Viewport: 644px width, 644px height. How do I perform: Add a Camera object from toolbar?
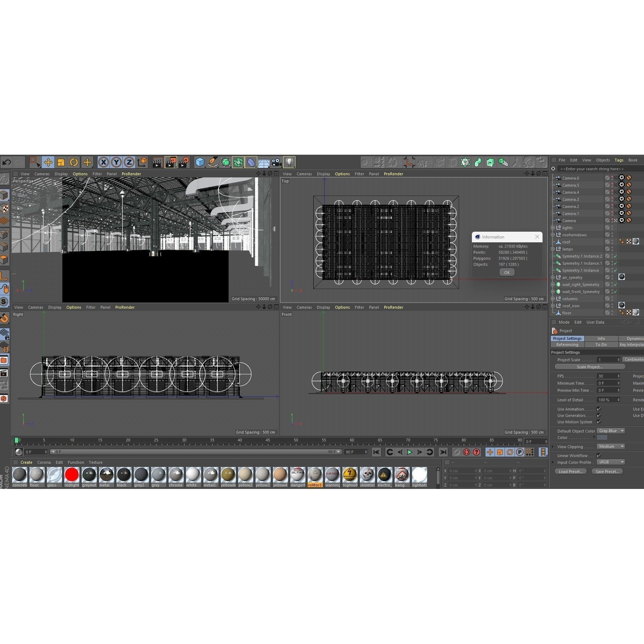[x=276, y=163]
